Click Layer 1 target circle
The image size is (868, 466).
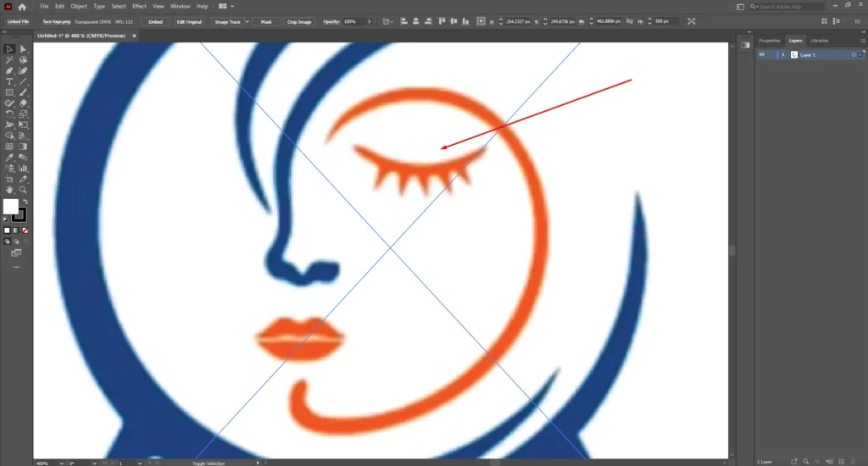coord(854,55)
